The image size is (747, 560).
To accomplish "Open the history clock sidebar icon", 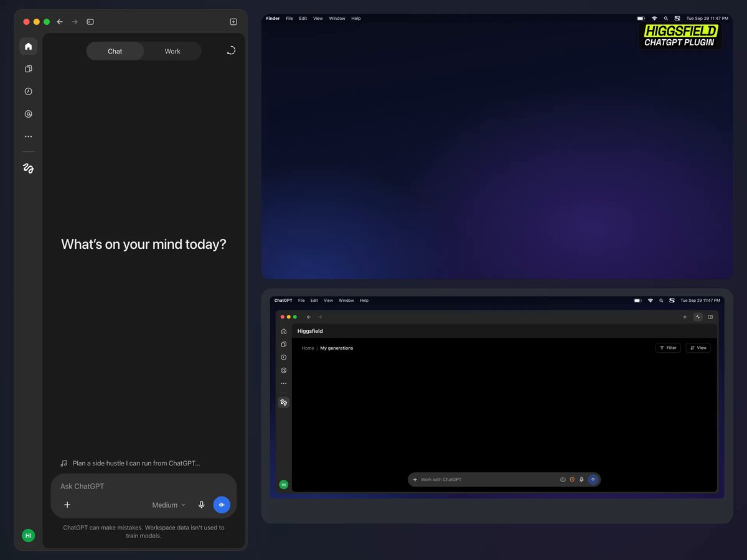I will (28, 91).
